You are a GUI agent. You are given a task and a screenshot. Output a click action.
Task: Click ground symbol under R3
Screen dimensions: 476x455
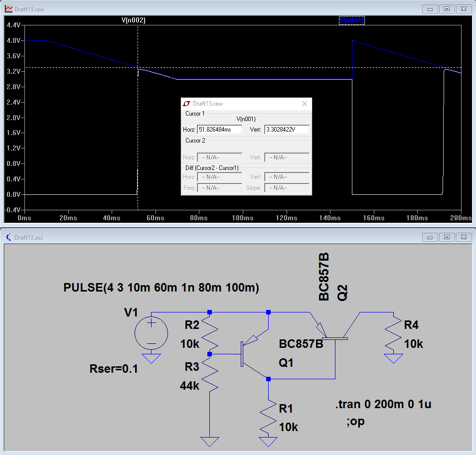click(210, 442)
